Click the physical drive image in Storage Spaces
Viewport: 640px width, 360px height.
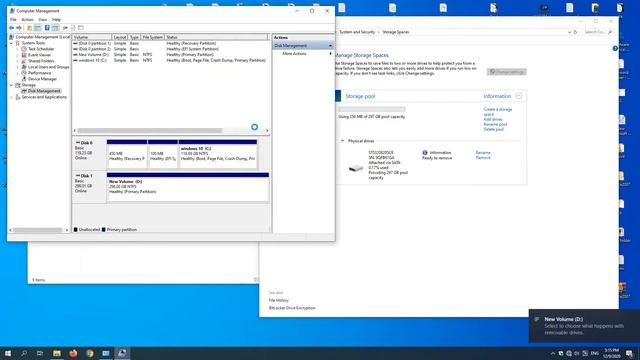(x=356, y=168)
